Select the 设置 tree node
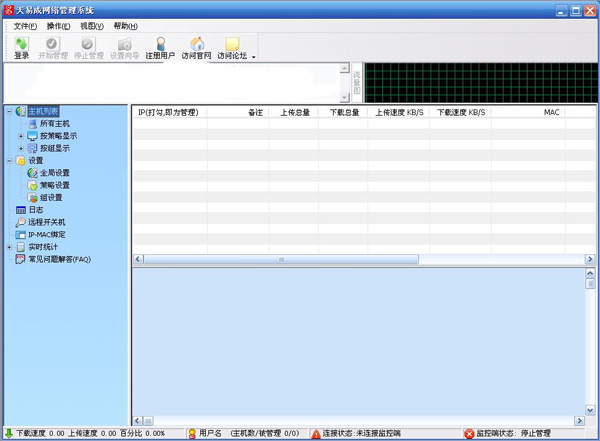 coord(36,160)
